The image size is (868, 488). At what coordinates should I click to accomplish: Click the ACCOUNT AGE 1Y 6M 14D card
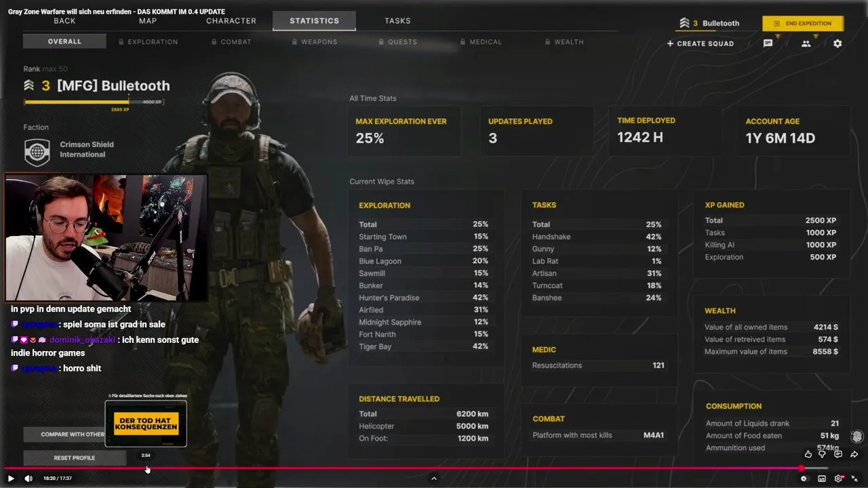pos(794,131)
